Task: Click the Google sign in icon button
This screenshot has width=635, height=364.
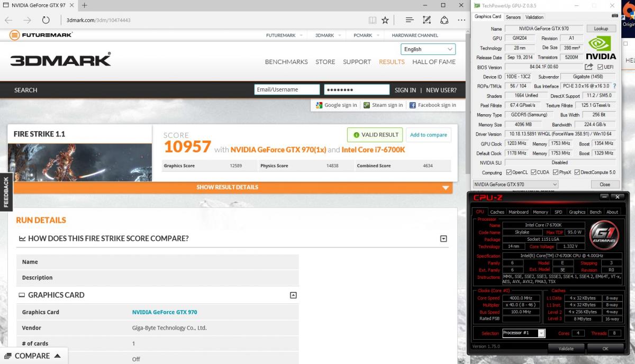Action: [337, 105]
